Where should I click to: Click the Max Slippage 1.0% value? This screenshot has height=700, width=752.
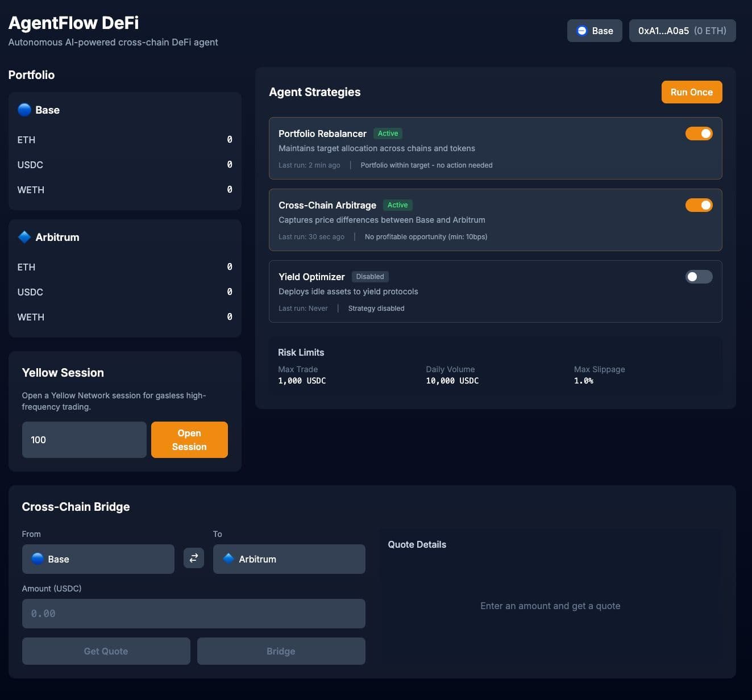click(x=584, y=381)
